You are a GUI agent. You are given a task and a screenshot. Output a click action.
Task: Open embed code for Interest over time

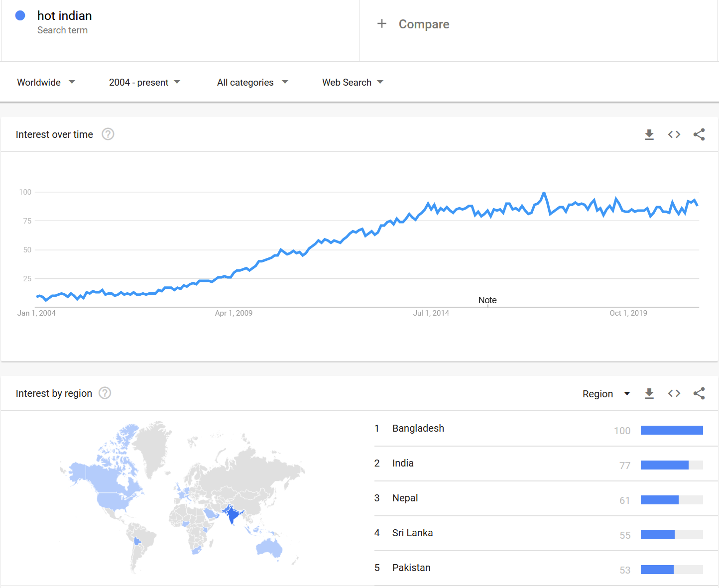(674, 134)
